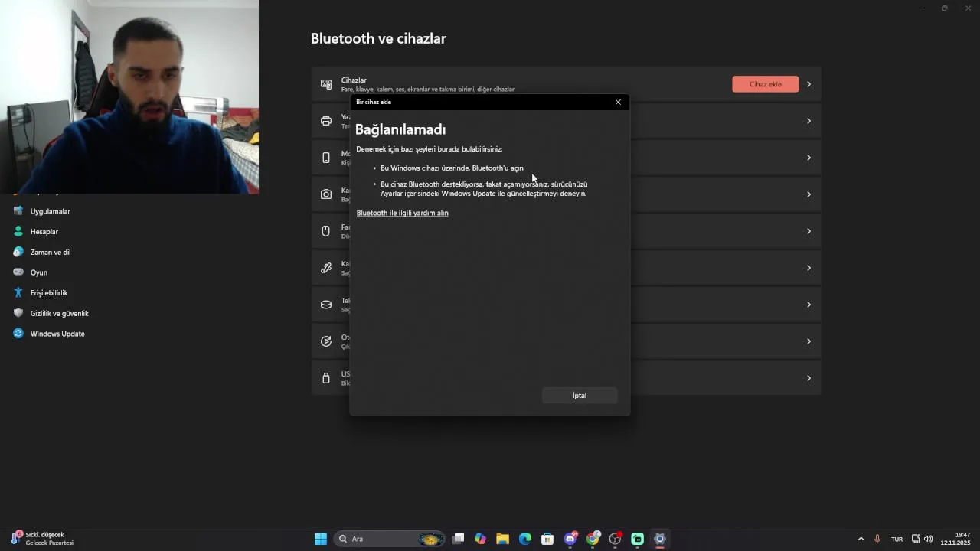Open Uygulamalar in the settings sidebar
Viewport: 980px width, 551px height.
point(50,211)
